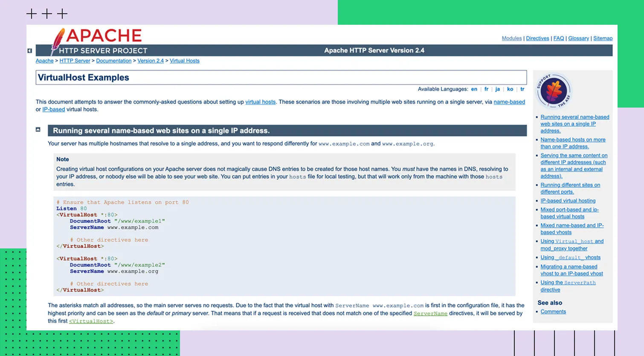Open the Directives menu link
The width and height of the screenshot is (644, 356).
click(537, 38)
